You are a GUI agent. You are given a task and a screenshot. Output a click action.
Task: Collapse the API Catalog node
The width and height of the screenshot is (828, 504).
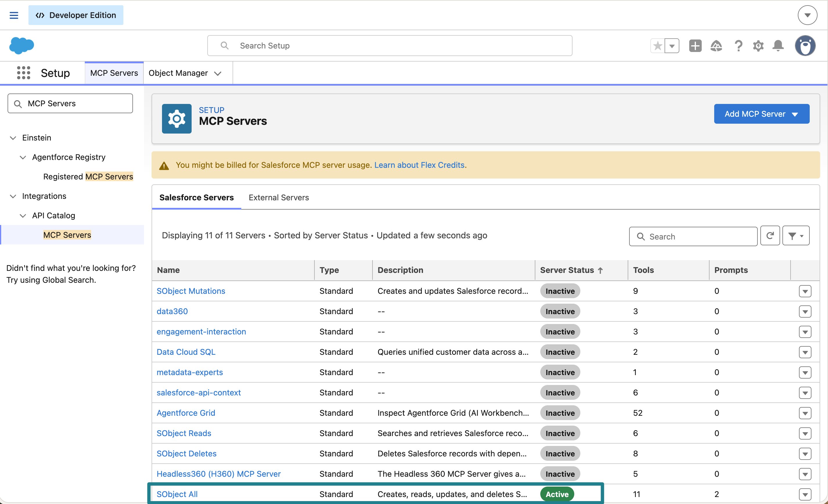(23, 216)
